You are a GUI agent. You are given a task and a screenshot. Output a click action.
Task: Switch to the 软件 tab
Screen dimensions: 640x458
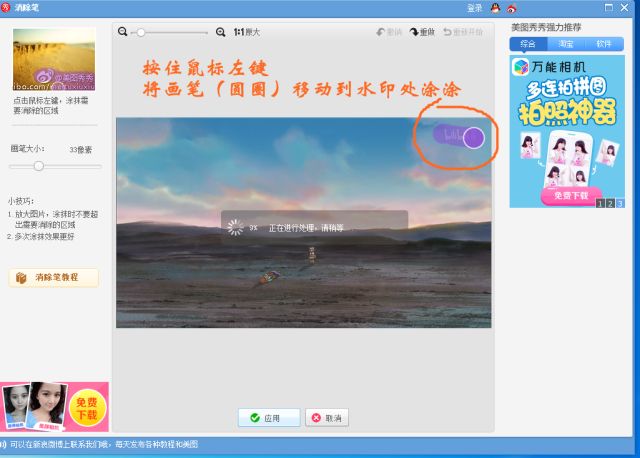click(604, 44)
